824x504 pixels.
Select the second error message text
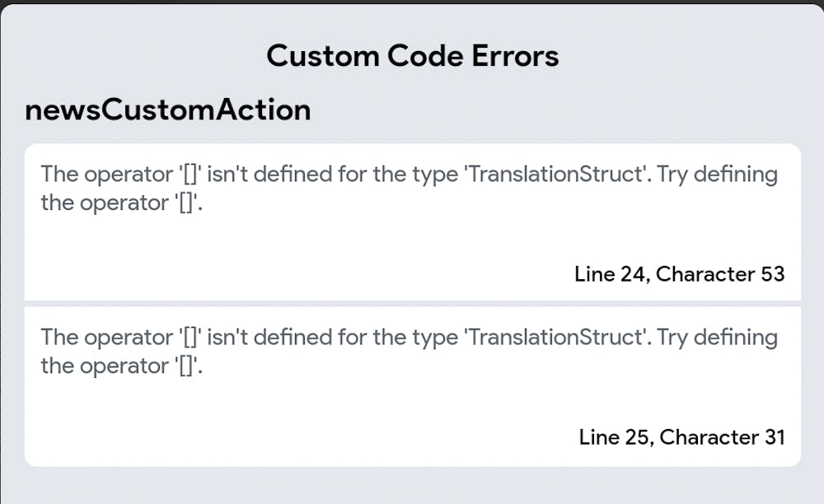coord(409,351)
